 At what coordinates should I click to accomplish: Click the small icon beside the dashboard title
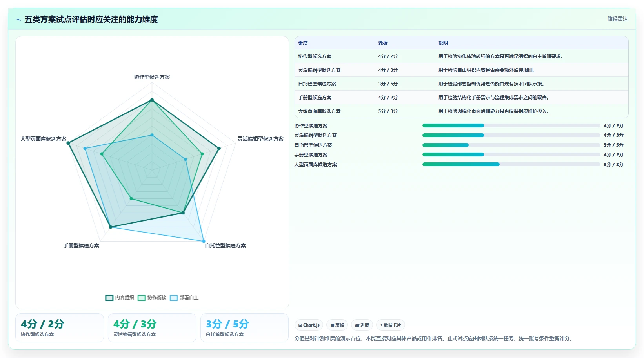coord(18,20)
